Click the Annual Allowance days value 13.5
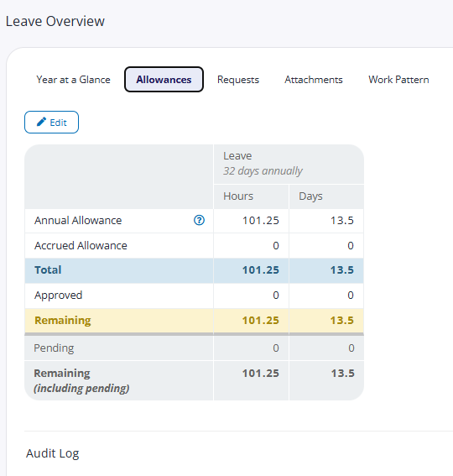Screen dimensions: 453x476 [x=342, y=221]
